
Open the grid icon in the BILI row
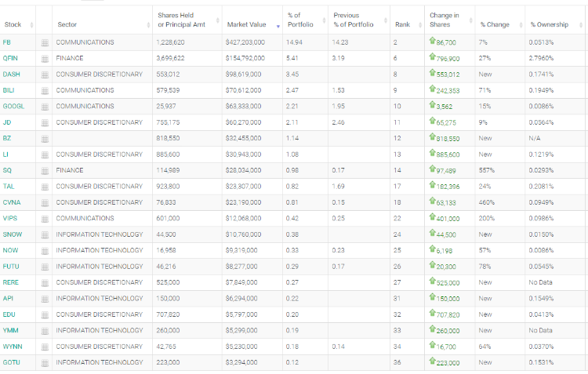click(45, 91)
